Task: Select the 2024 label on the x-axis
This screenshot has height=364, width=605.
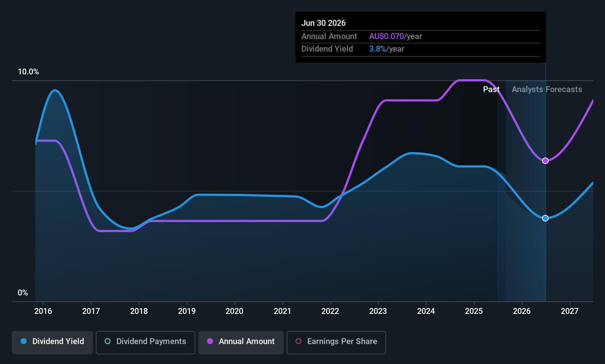Action: coord(426,311)
